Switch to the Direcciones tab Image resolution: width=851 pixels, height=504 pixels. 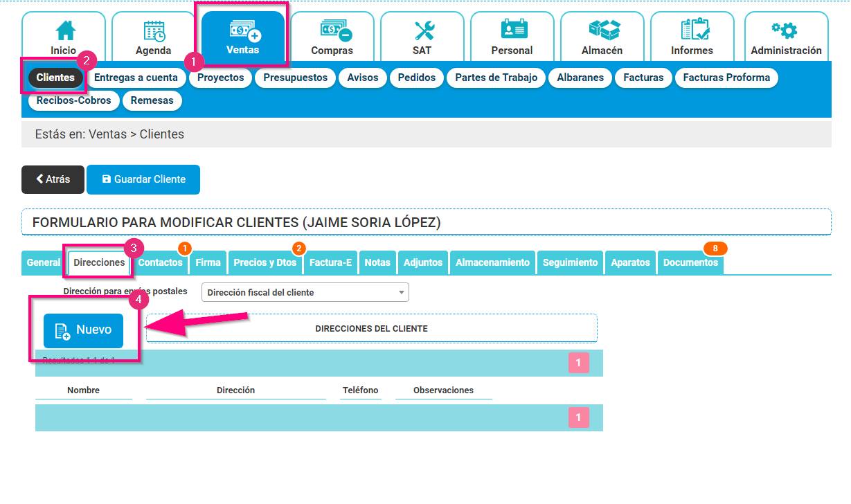pyautogui.click(x=98, y=262)
